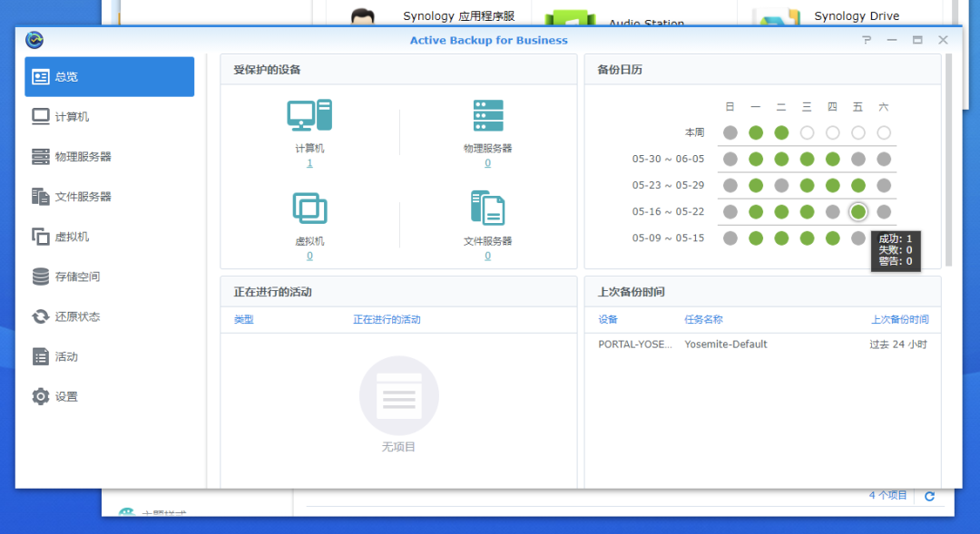Click the 虚拟机 icon in protected devices
The width and height of the screenshot is (980, 534).
click(x=309, y=209)
